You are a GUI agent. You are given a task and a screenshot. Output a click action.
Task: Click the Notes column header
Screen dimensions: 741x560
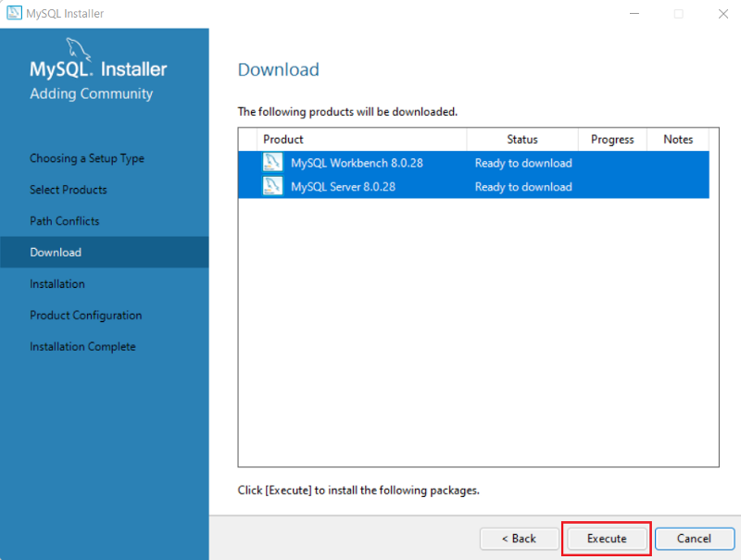point(678,139)
